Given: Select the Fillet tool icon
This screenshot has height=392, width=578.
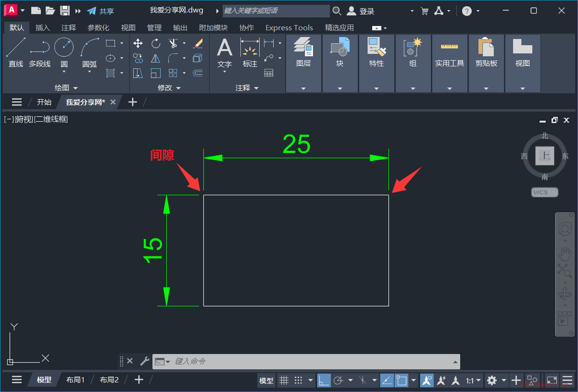Looking at the screenshot, I should [x=173, y=58].
